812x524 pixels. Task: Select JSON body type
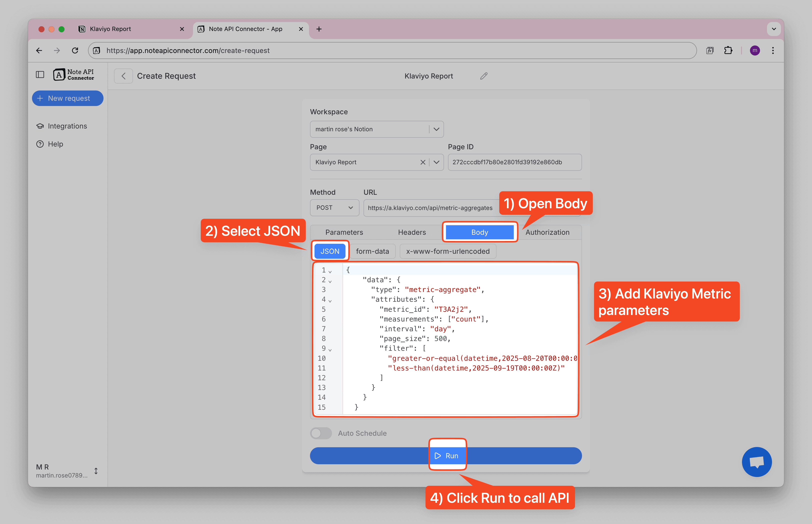(330, 251)
